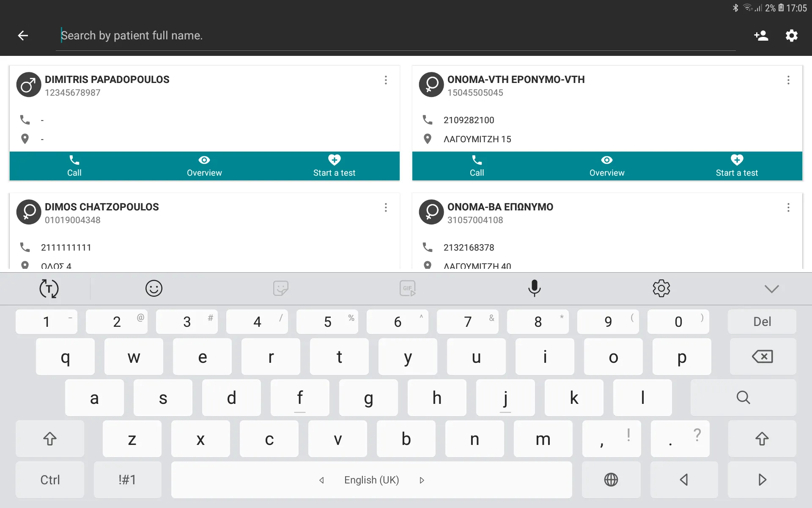The width and height of the screenshot is (812, 508).
Task: Toggle microphone input on keyboard
Action: 534,288
